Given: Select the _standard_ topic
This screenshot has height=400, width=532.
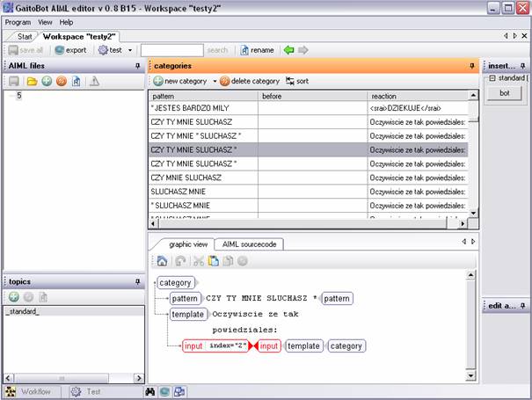Looking at the screenshot, I should [74, 311].
